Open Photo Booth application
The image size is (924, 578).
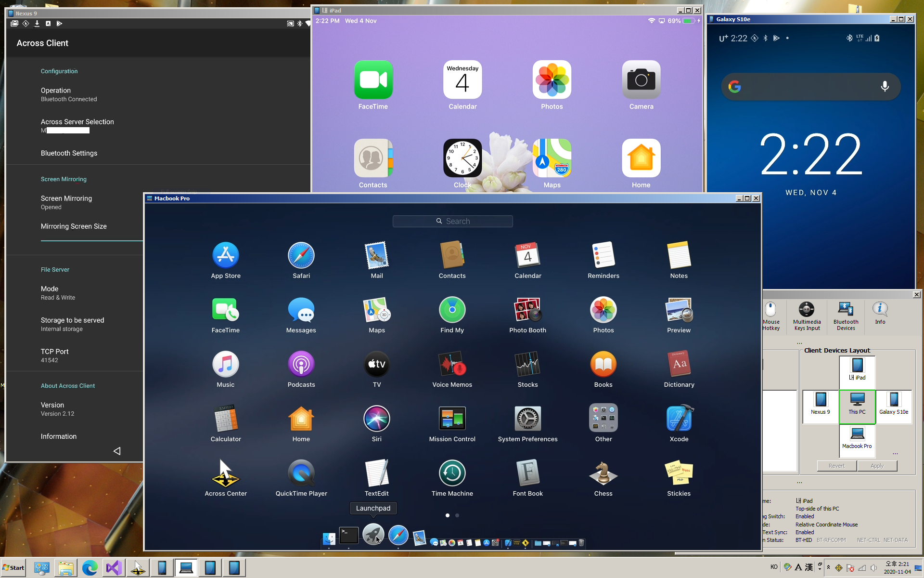(x=527, y=310)
